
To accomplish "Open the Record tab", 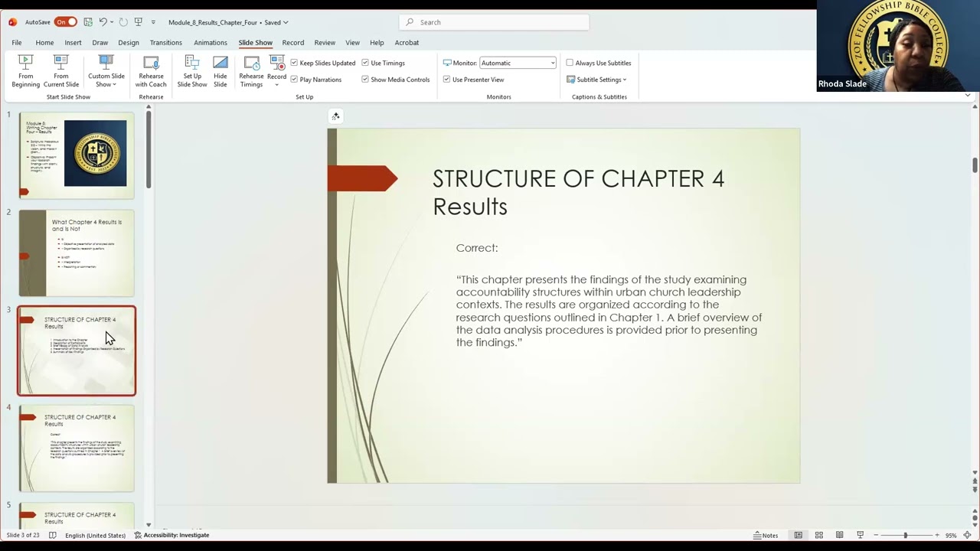I will [x=293, y=43].
